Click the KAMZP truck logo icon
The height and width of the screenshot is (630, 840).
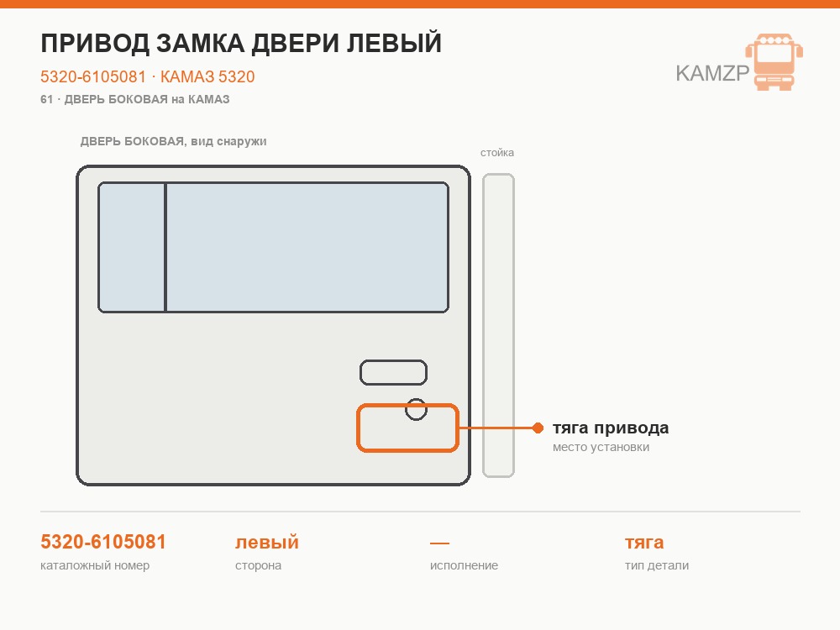click(774, 61)
